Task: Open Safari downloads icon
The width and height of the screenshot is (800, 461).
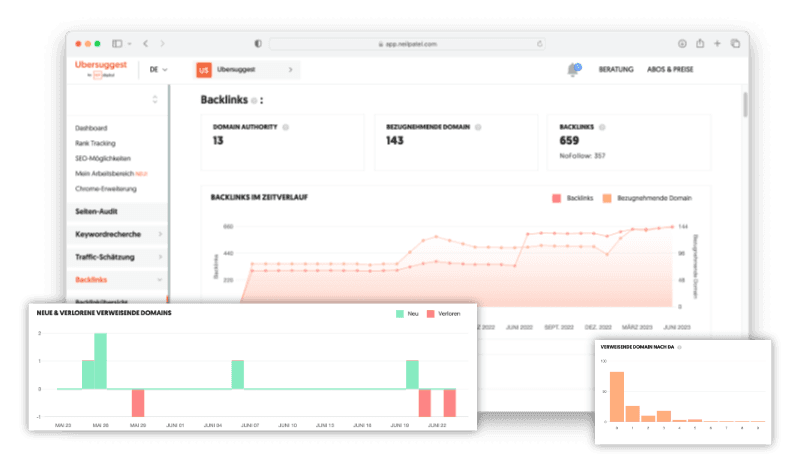Action: click(682, 44)
